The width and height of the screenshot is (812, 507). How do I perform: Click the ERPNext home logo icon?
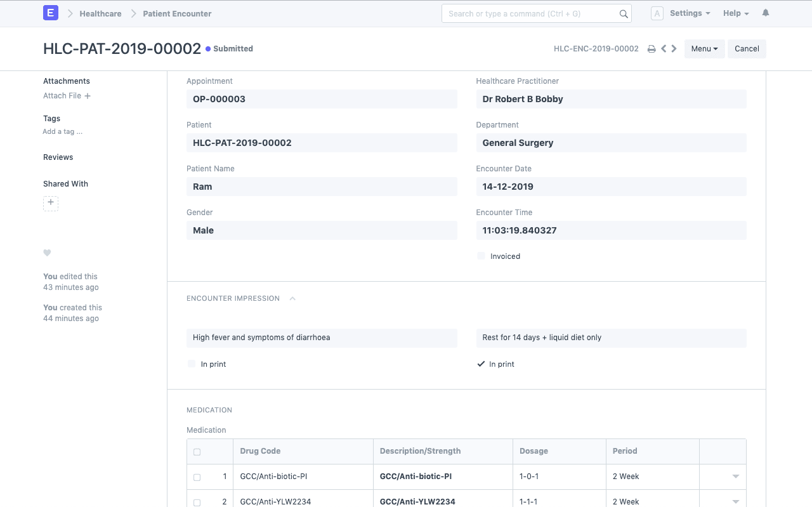(51, 13)
